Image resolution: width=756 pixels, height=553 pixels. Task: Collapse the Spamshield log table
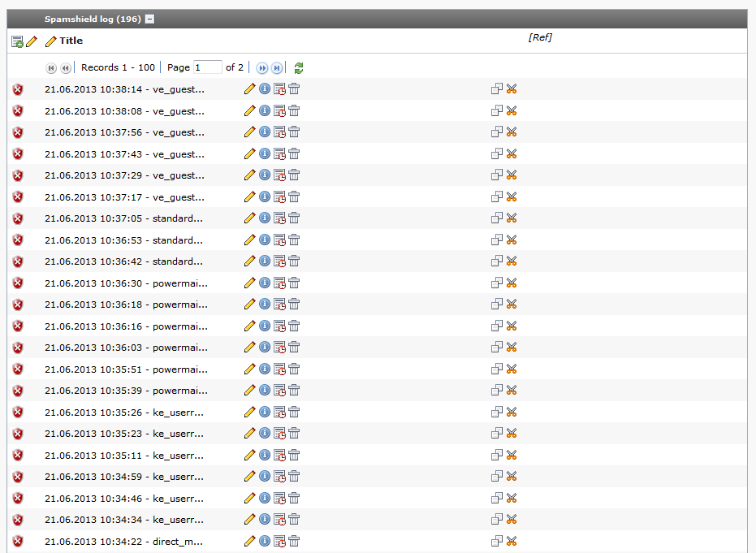149,19
